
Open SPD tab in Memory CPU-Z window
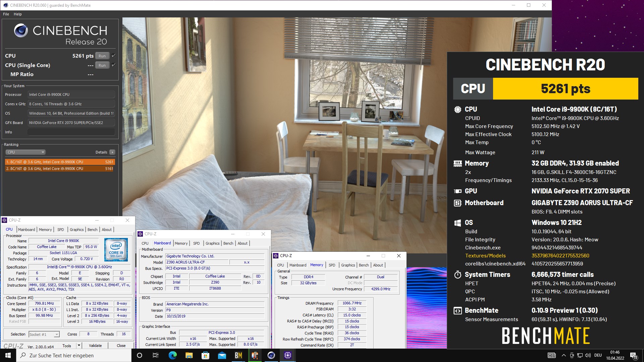tap(332, 265)
